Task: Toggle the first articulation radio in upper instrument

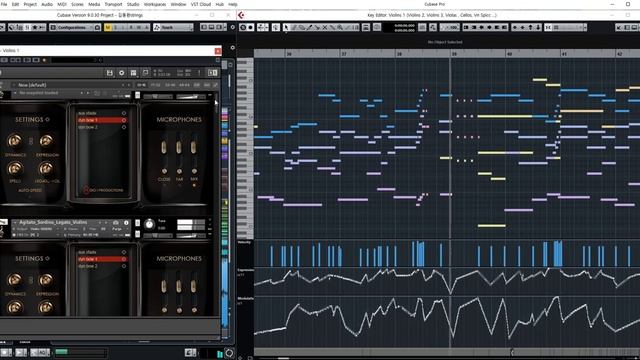Action: [124, 113]
